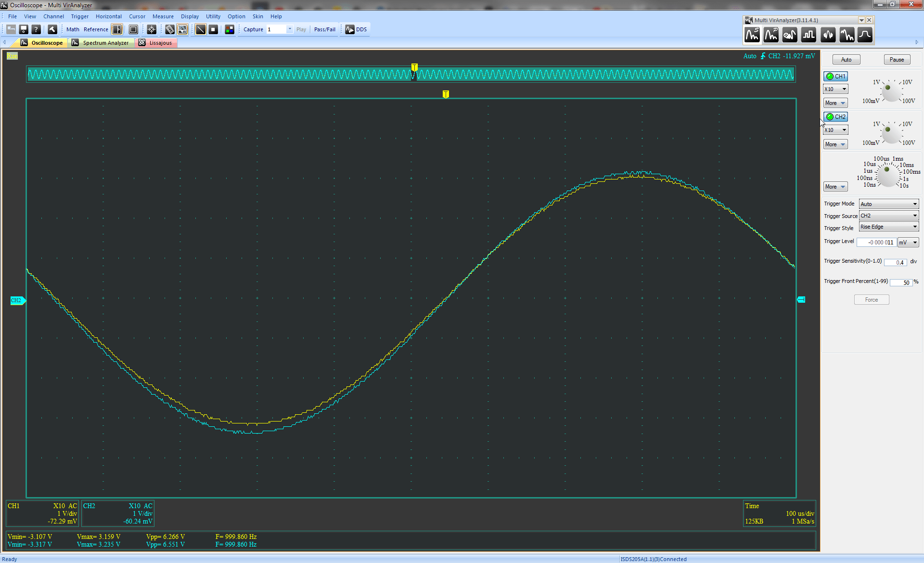
Task: Open CH2 probe X10 dropdown
Action: [x=835, y=130]
